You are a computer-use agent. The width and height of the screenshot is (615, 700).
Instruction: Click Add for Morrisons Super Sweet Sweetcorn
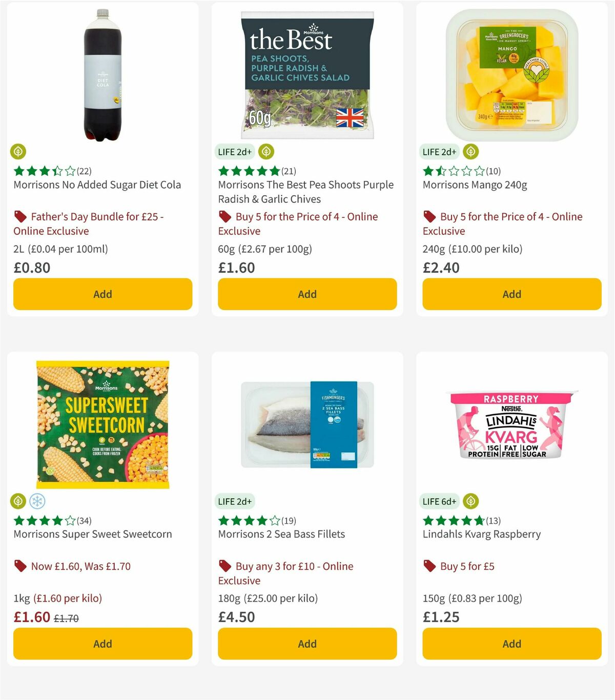coord(102,644)
